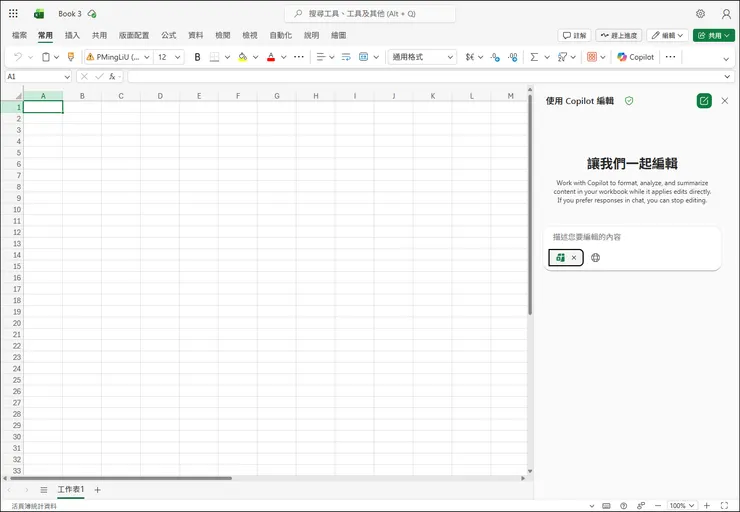This screenshot has height=512, width=740.
Task: Click the zoom in plus button
Action: (x=706, y=505)
